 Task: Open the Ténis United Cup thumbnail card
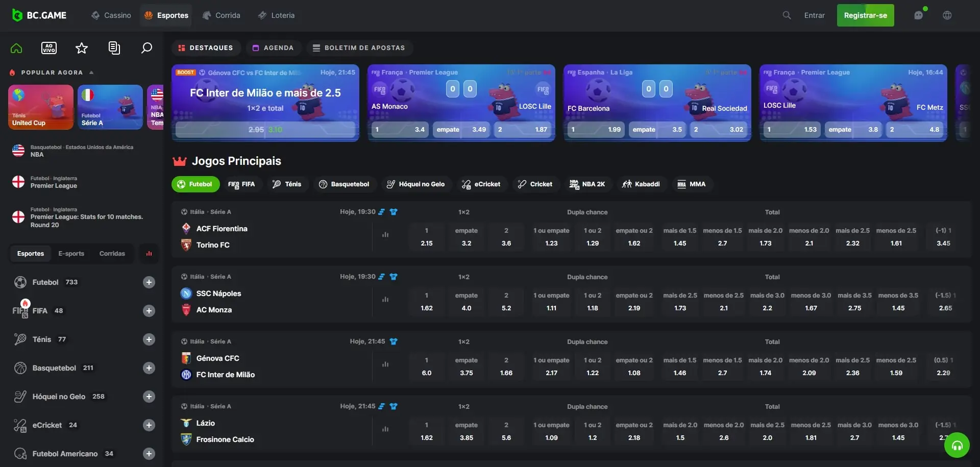[x=41, y=107]
